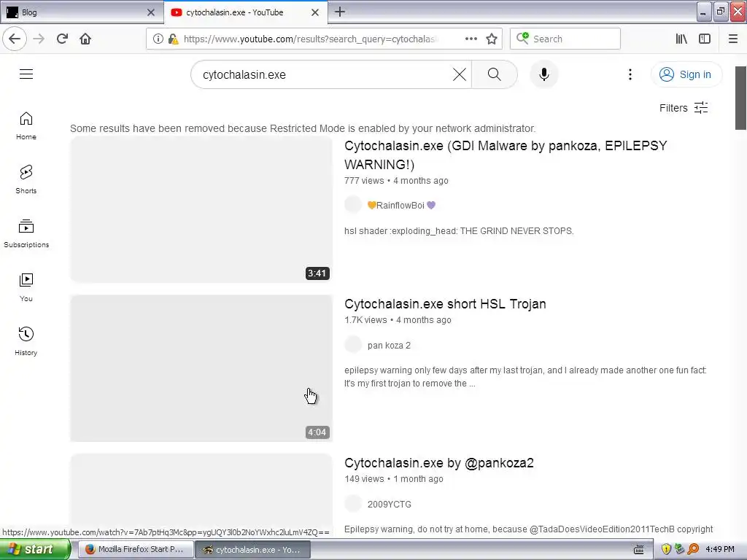
Task: Click pan koza 2 channel avatar
Action: (353, 345)
